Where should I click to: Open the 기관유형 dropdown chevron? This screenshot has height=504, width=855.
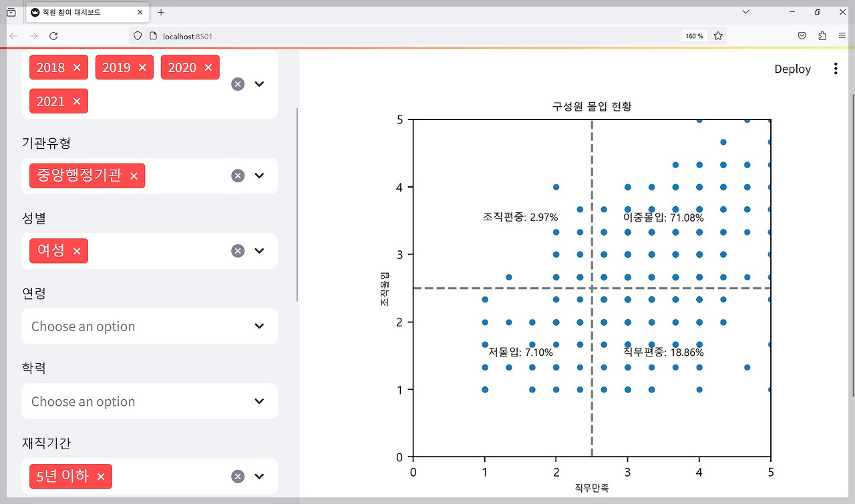pos(260,176)
